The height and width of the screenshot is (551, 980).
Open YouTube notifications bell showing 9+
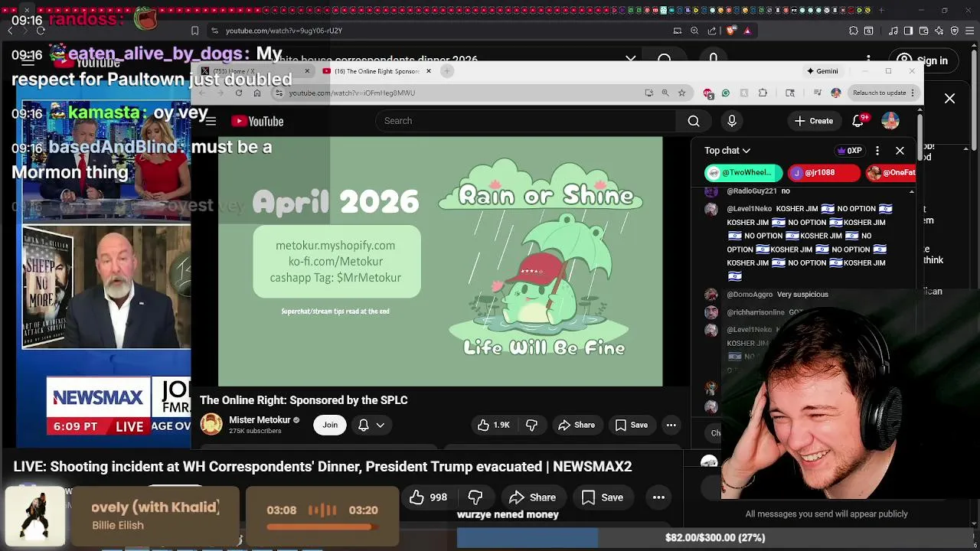pyautogui.click(x=859, y=121)
